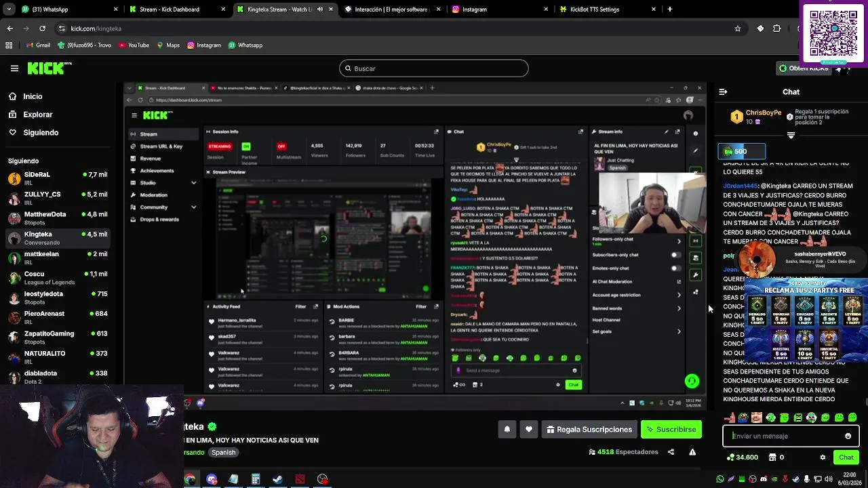Open Gmail bookmark
868x488 pixels.
point(38,45)
